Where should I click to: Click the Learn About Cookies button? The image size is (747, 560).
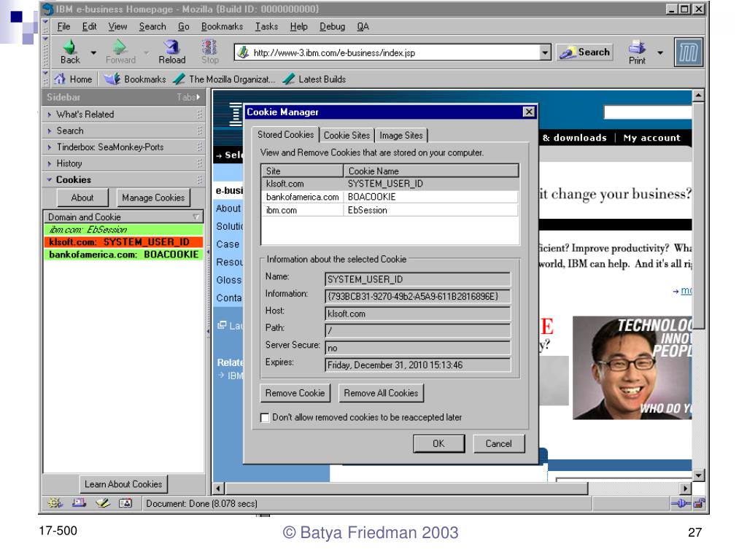123,484
